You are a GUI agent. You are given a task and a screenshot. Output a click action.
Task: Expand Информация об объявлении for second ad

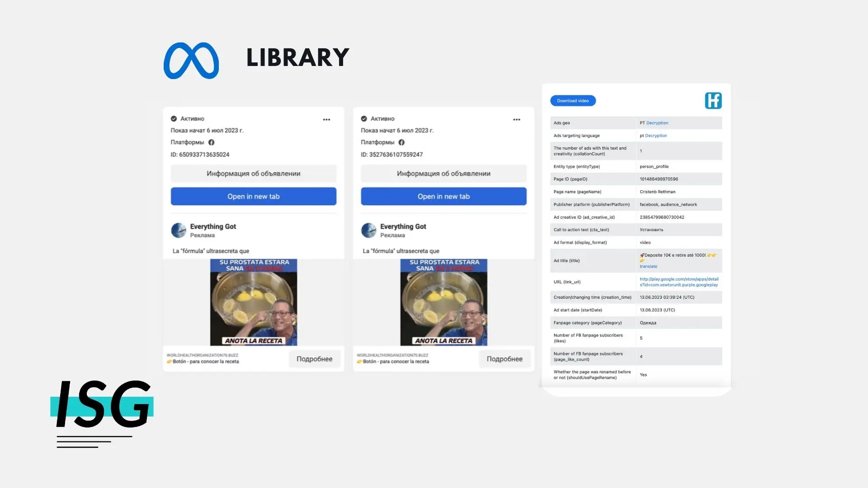click(443, 173)
